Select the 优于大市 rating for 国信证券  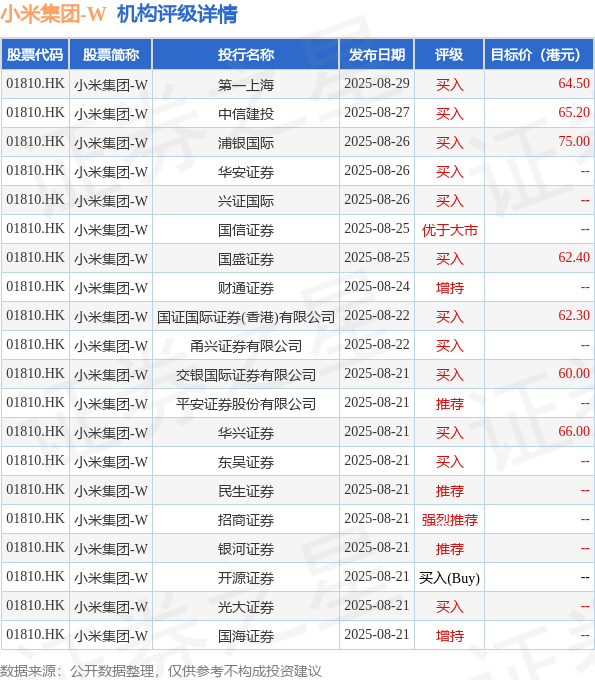pos(449,230)
